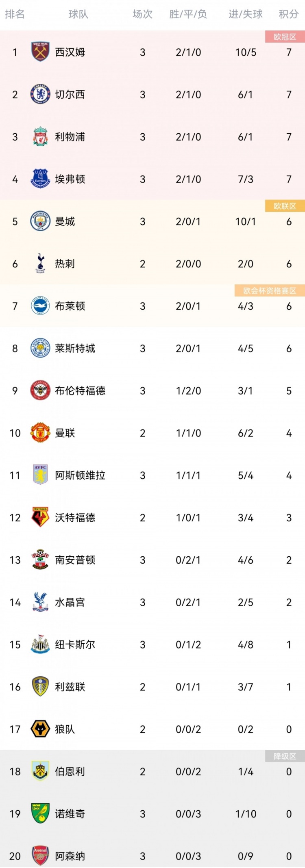Click the Watford club crest
Screen dimensions: 305x868
(40, 517)
